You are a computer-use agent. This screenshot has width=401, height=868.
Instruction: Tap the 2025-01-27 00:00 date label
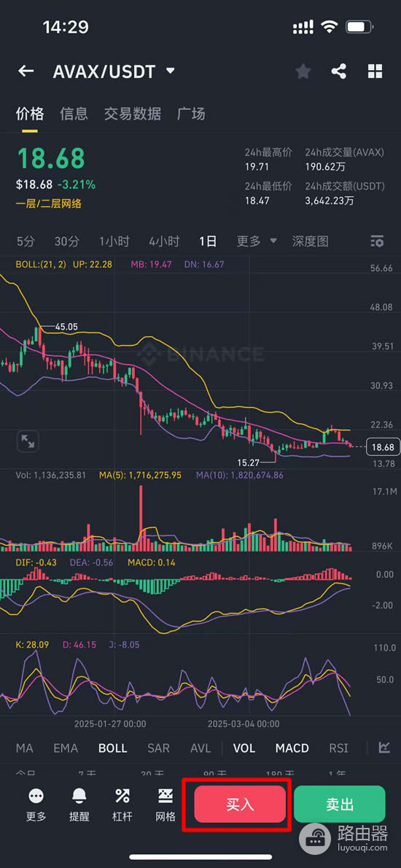click(110, 724)
